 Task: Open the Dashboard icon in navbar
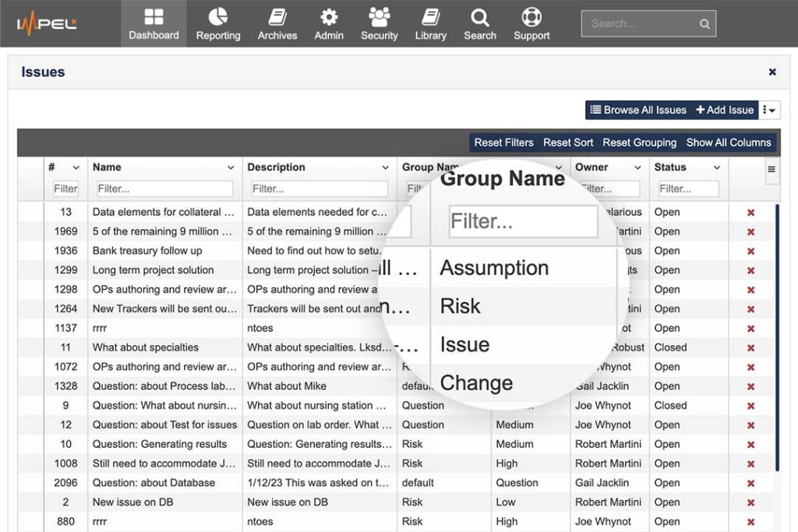click(154, 17)
